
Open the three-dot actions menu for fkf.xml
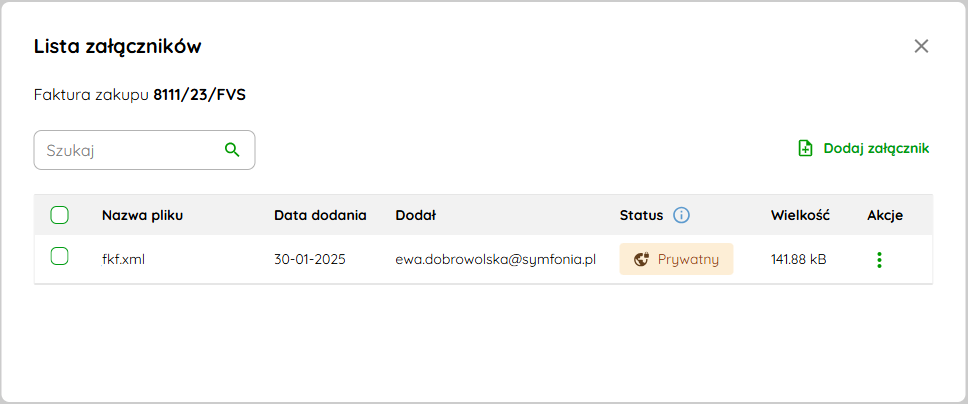[x=879, y=259]
